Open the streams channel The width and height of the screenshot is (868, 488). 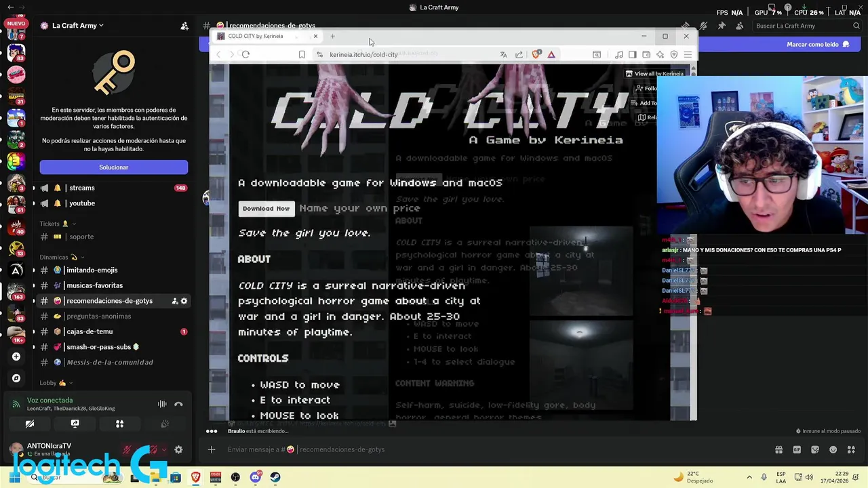tap(114, 188)
